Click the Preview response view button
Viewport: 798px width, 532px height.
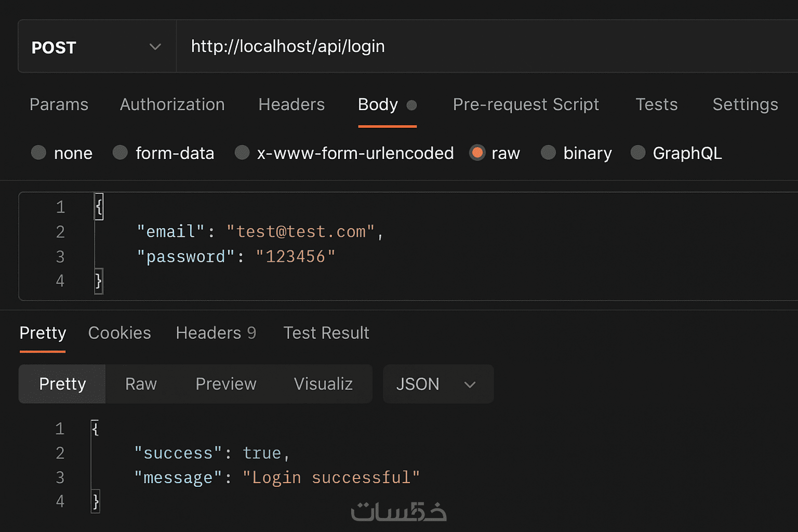[x=225, y=384]
